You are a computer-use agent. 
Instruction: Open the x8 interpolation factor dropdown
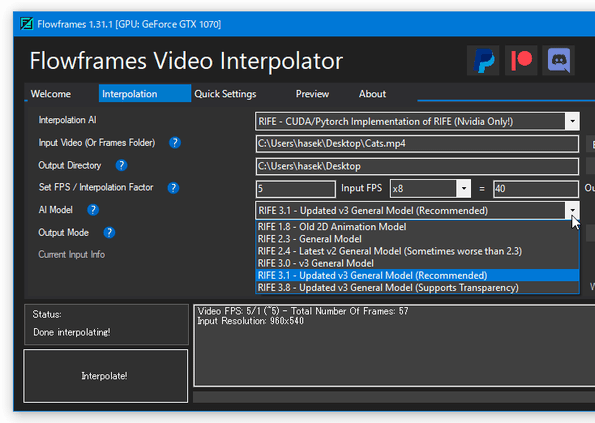pyautogui.click(x=464, y=189)
